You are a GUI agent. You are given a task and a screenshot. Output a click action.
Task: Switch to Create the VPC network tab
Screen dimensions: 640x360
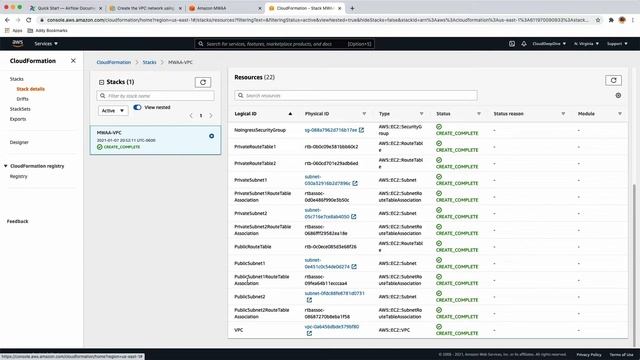145,8
